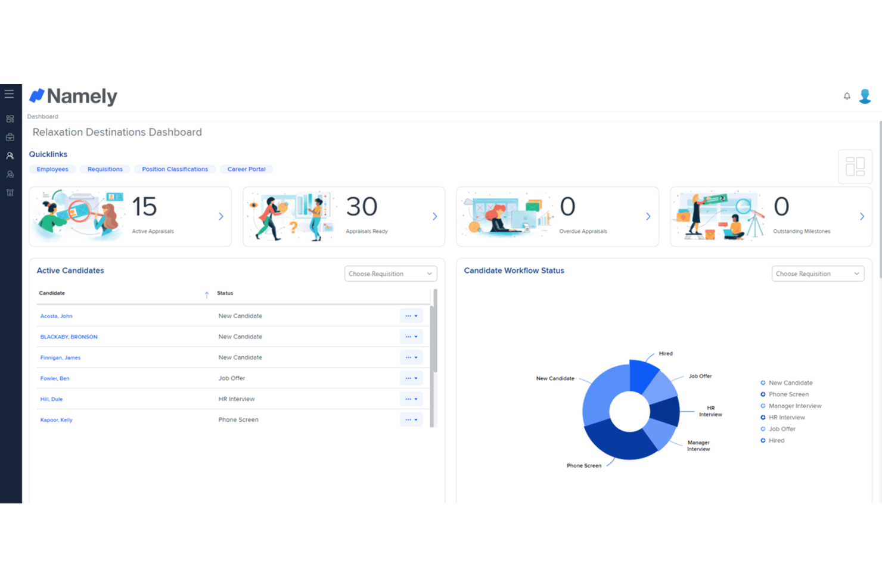882x588 pixels.
Task: Click the dashboard grid icon in the sidebar
Action: [x=10, y=119]
